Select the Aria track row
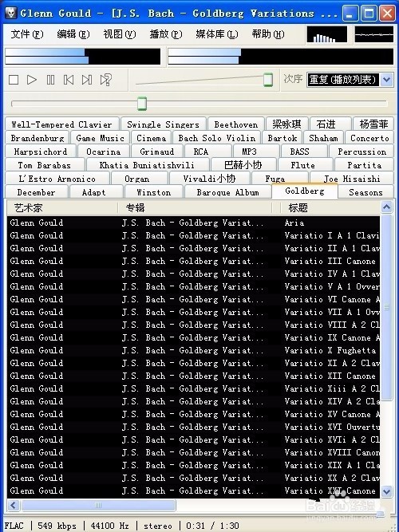 click(193, 223)
